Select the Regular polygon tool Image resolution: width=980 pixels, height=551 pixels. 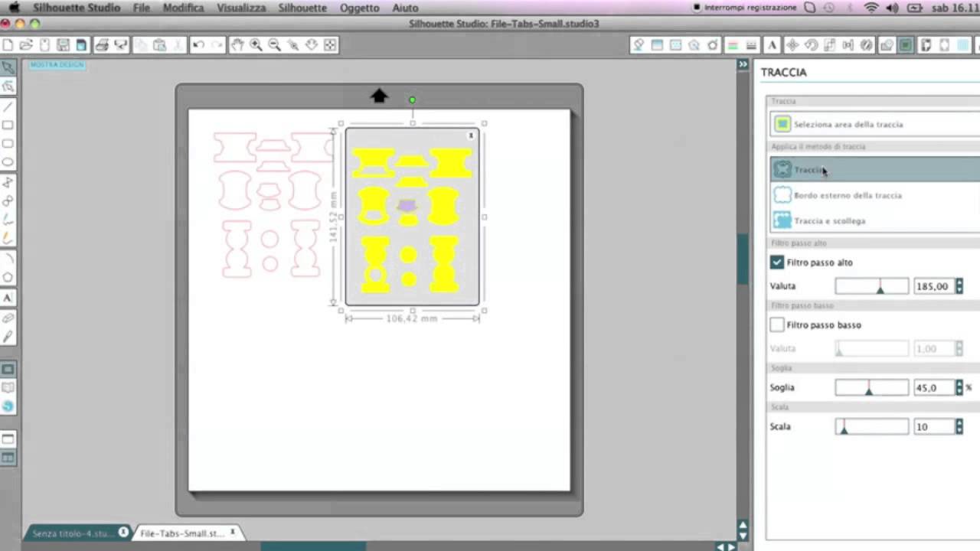tap(8, 277)
